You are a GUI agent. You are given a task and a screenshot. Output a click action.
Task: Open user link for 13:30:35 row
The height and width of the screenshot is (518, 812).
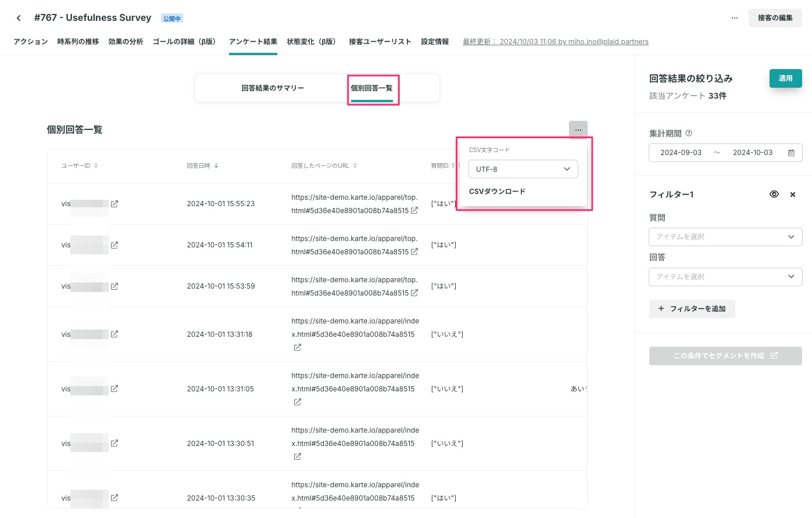115,498
